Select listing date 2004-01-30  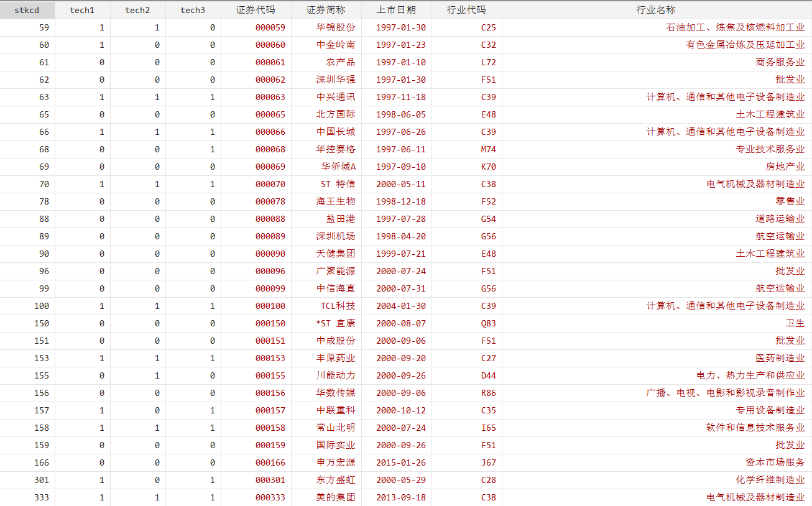point(401,306)
